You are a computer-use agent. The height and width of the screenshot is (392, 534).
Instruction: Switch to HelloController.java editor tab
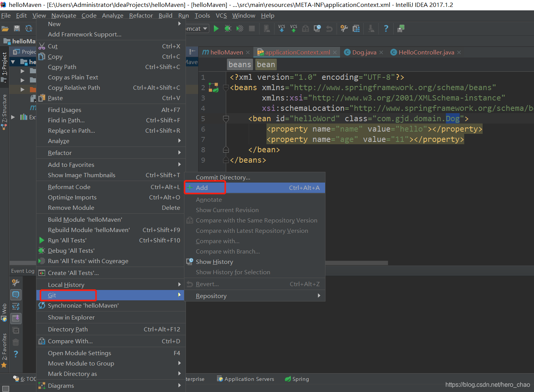coord(426,52)
